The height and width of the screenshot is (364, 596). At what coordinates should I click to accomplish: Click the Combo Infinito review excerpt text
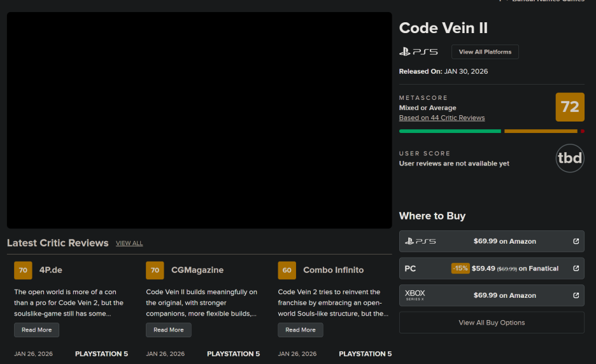(333, 303)
